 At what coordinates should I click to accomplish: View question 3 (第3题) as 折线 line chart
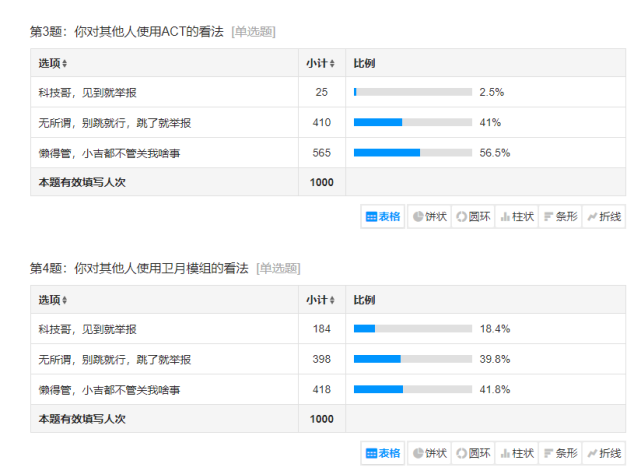(x=604, y=217)
